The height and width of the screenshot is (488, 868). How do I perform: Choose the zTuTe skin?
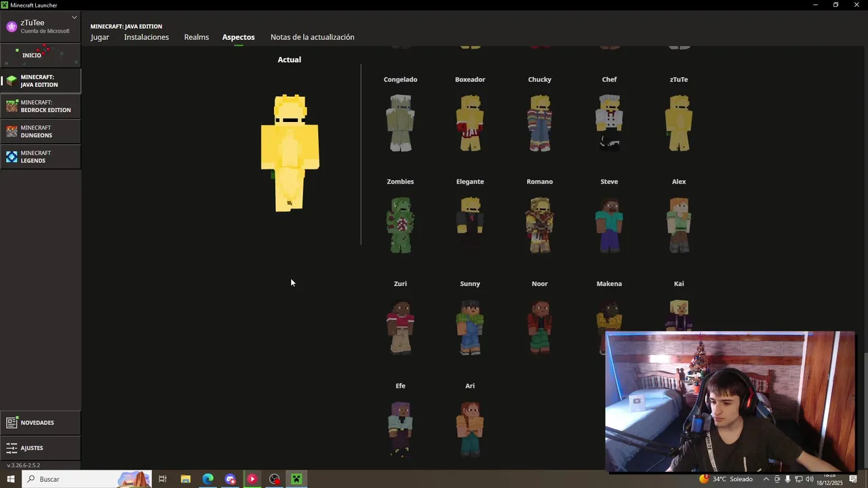coord(679,123)
